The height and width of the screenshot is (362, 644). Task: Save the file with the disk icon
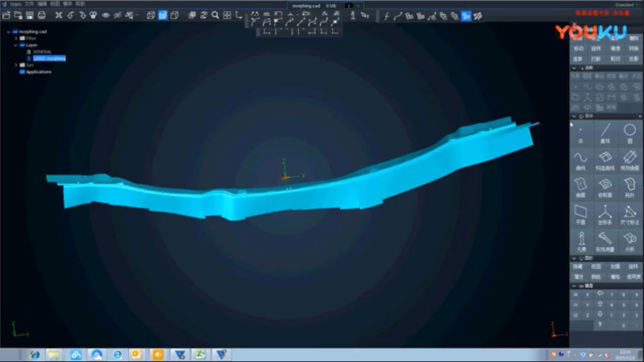[30, 15]
